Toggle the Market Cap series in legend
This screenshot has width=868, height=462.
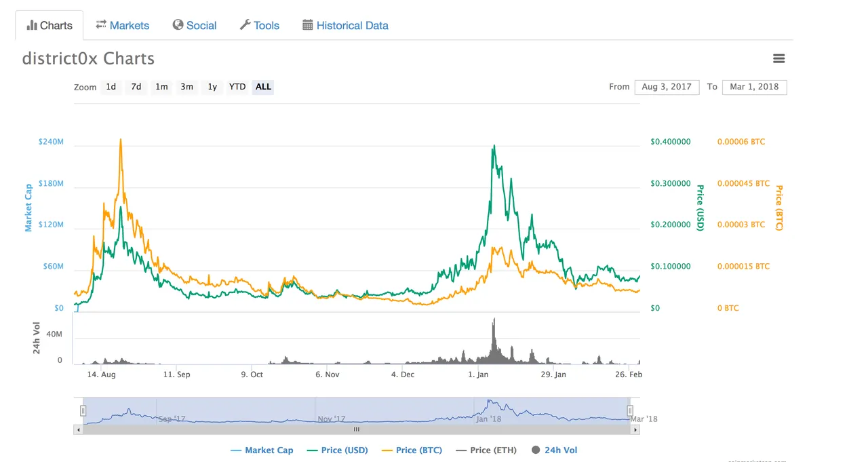pos(262,450)
